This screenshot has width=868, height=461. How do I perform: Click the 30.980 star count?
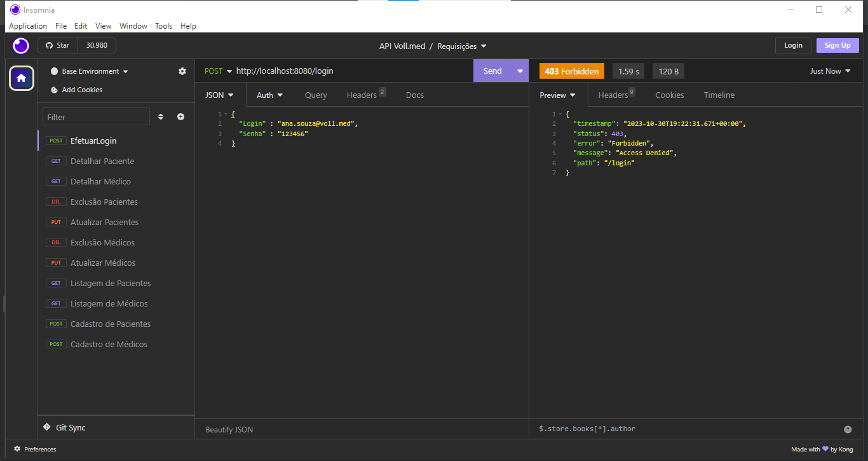tap(97, 46)
